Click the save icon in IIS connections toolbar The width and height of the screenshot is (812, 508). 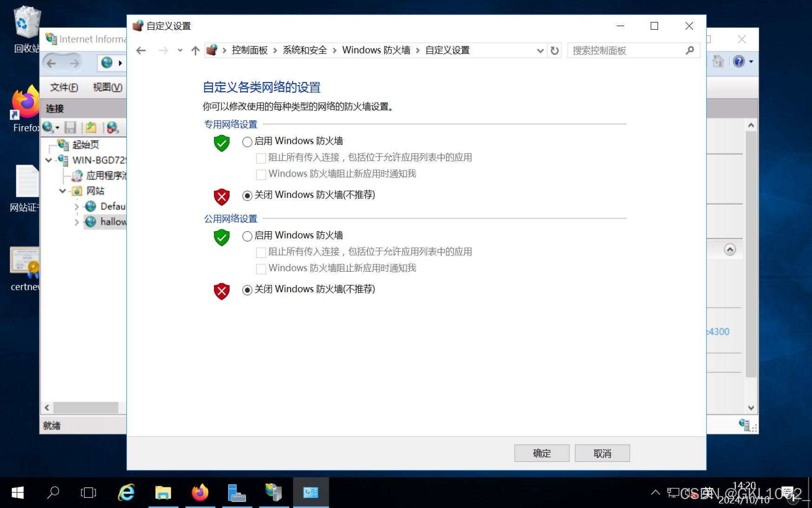70,127
